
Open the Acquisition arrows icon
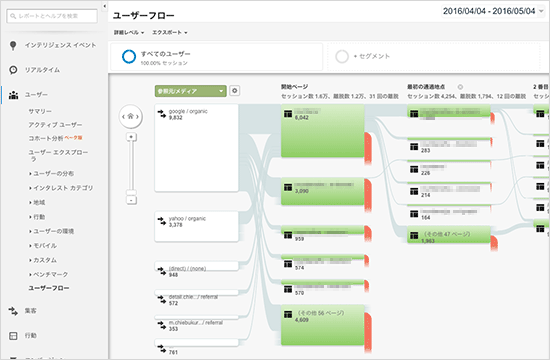pyautogui.click(x=13, y=311)
